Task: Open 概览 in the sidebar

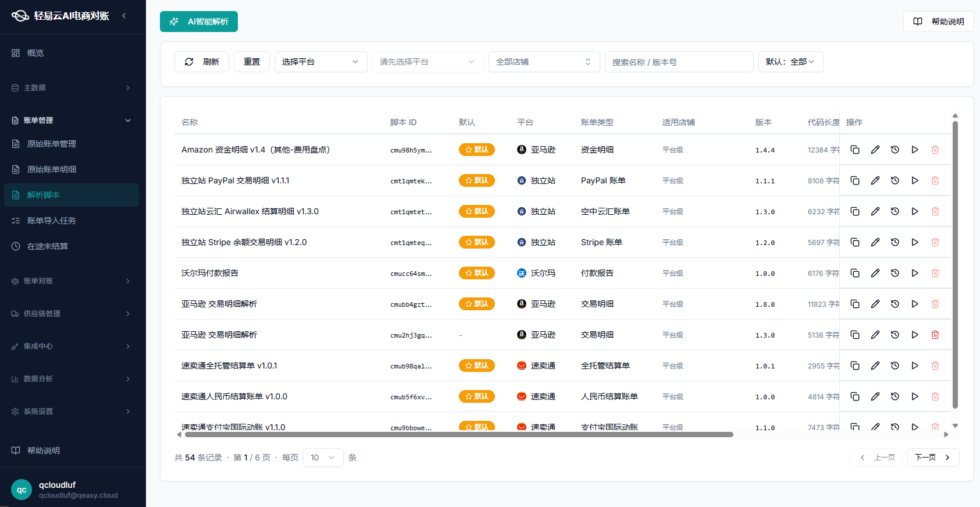Action: (72, 53)
